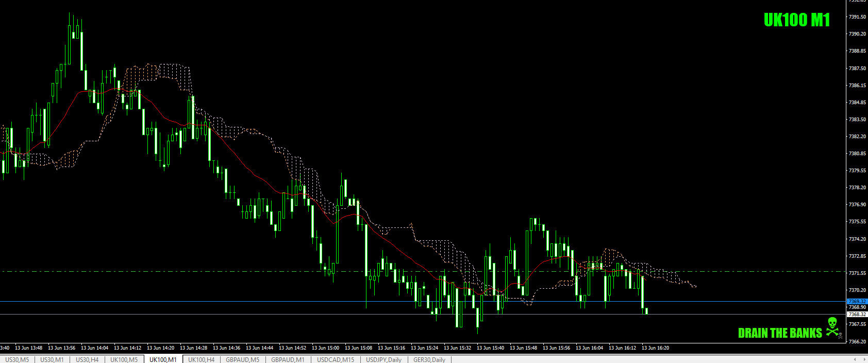The image size is (868, 363).
Task: Click the 13 Jun 15:00 time label
Action: click(326, 348)
